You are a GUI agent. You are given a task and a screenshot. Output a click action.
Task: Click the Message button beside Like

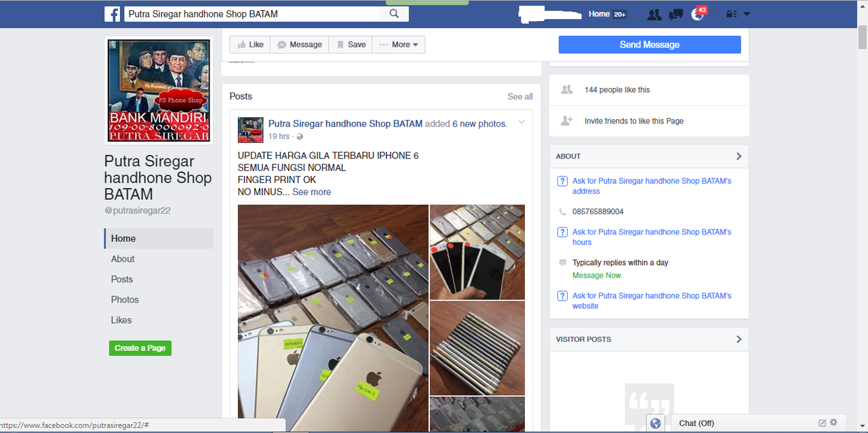[300, 45]
